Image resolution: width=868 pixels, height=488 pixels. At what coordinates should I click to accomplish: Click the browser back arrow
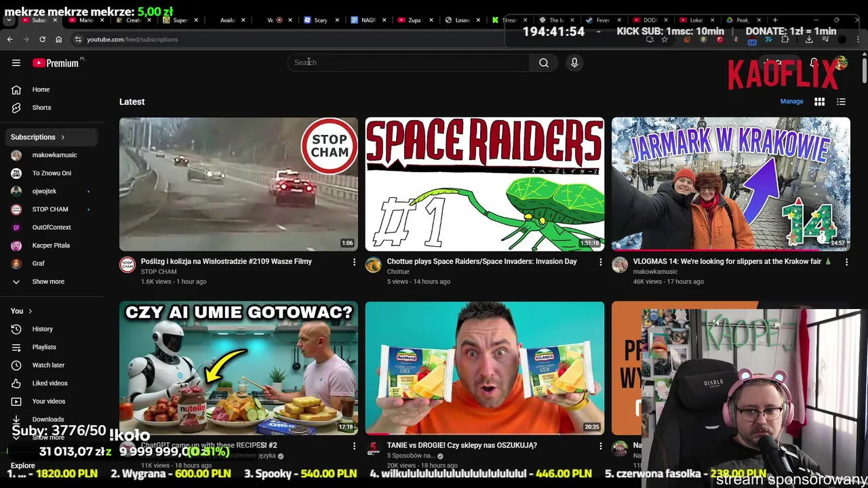[x=9, y=39]
